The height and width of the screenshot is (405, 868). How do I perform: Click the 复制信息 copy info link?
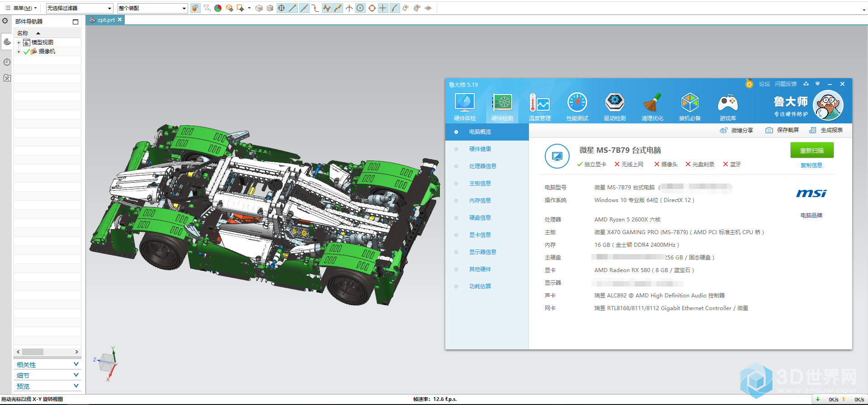click(x=811, y=165)
